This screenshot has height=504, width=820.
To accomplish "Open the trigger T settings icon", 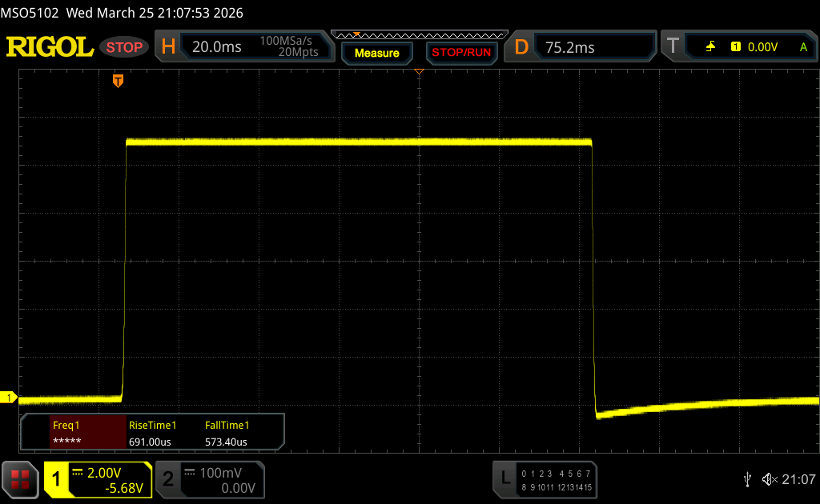I will (673, 47).
